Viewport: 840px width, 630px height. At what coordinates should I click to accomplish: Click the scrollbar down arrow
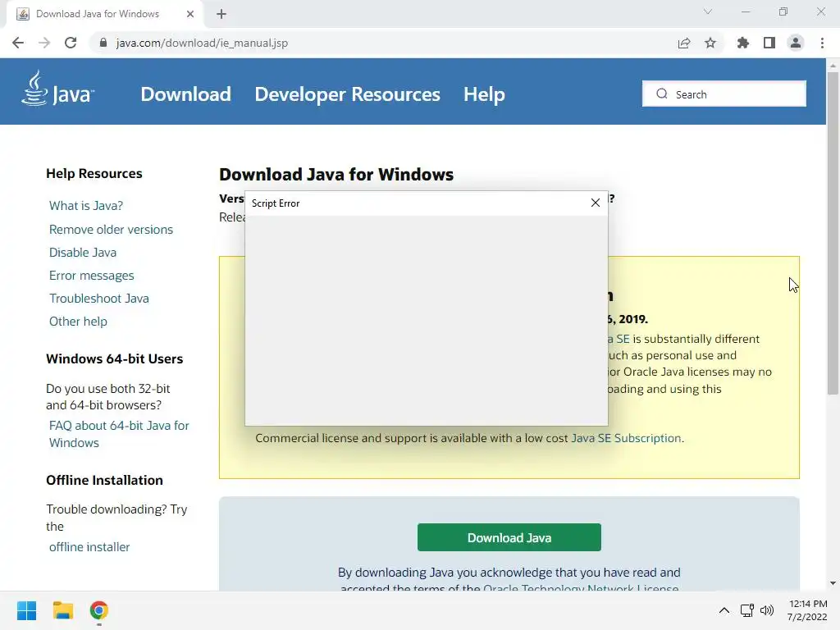click(833, 583)
